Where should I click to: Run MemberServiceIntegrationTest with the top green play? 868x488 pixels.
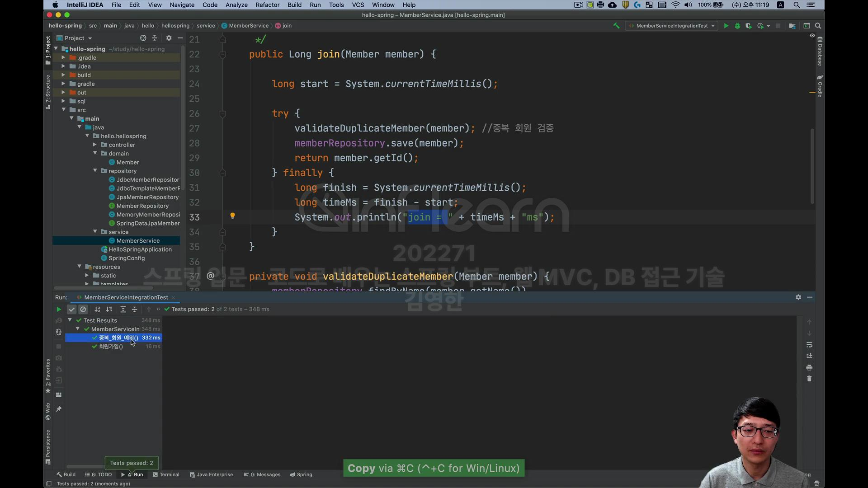coord(726,26)
